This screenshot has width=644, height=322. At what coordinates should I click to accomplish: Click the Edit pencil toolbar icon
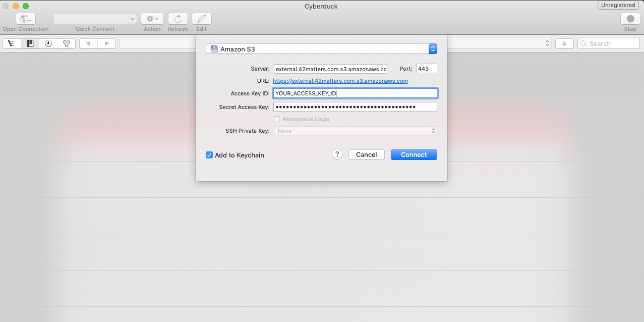tap(202, 19)
